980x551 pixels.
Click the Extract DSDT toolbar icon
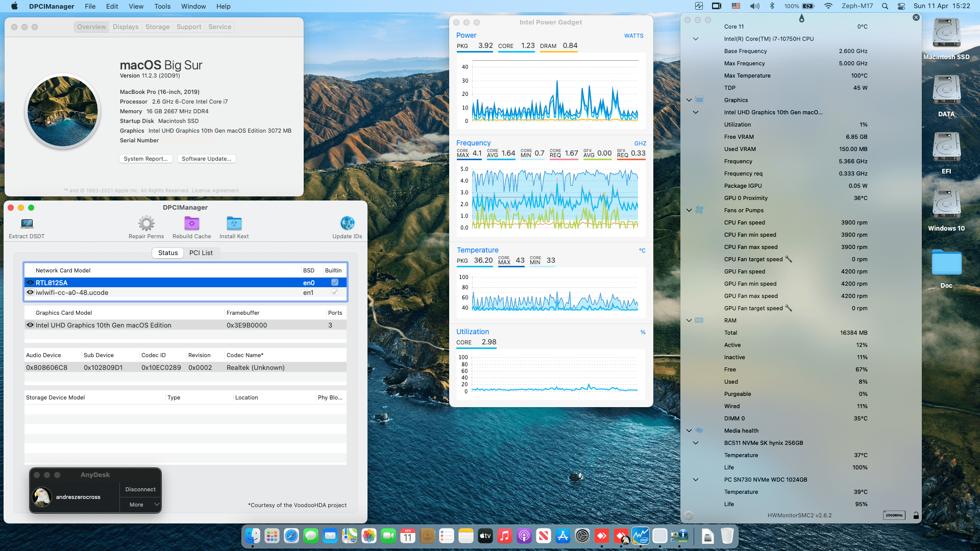click(27, 223)
